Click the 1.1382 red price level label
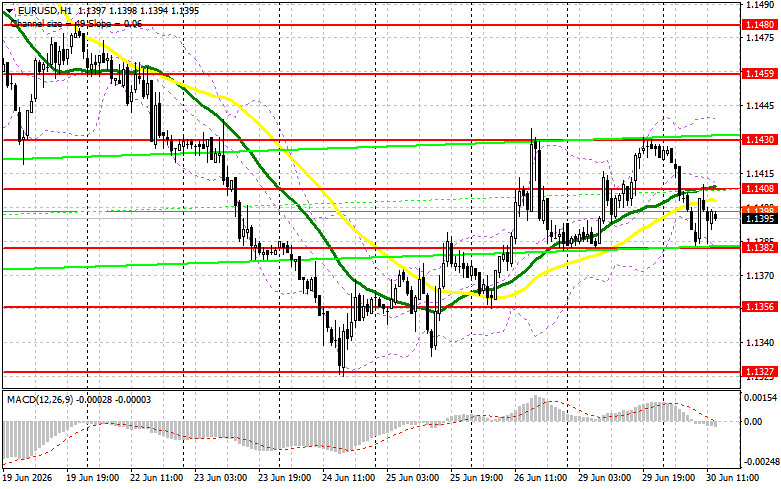Image resolution: width=781 pixels, height=489 pixels. tap(760, 247)
